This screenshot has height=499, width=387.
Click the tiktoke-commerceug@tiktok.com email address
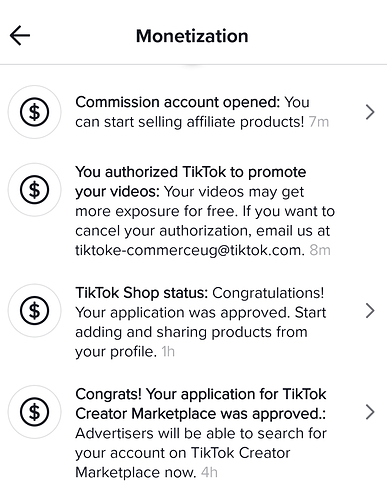click(x=190, y=250)
